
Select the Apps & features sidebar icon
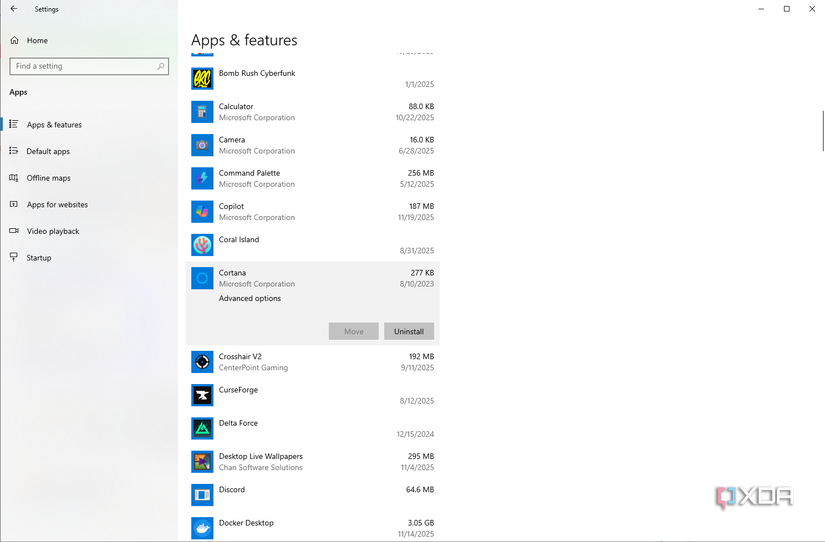(14, 125)
